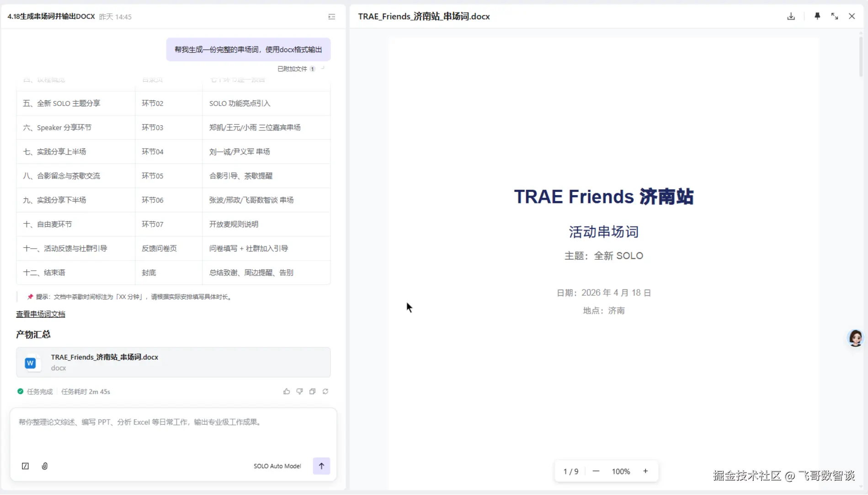868x495 pixels.
Task: Click the 郑凯/王元/小雨 三位嘉宾串场 cell
Action: click(x=266, y=128)
